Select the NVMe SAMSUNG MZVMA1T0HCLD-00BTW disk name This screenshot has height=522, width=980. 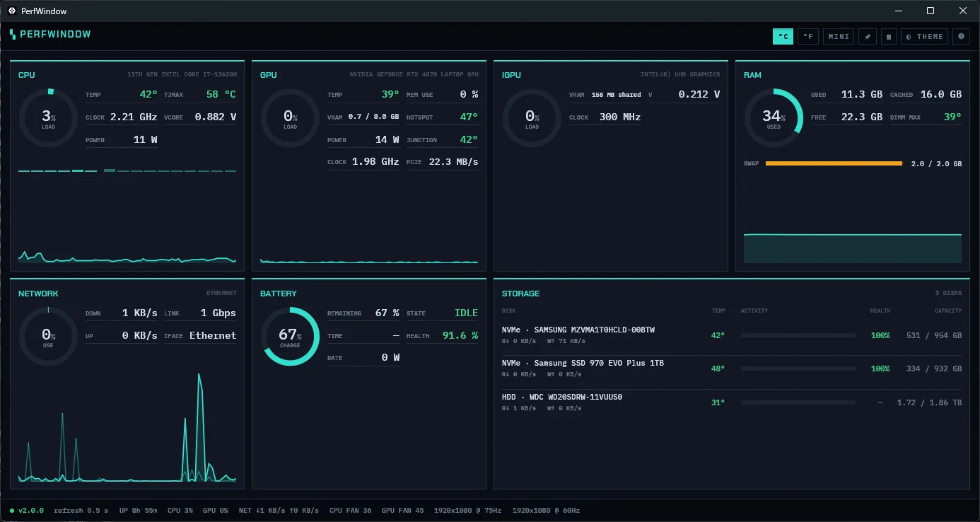[x=578, y=330]
